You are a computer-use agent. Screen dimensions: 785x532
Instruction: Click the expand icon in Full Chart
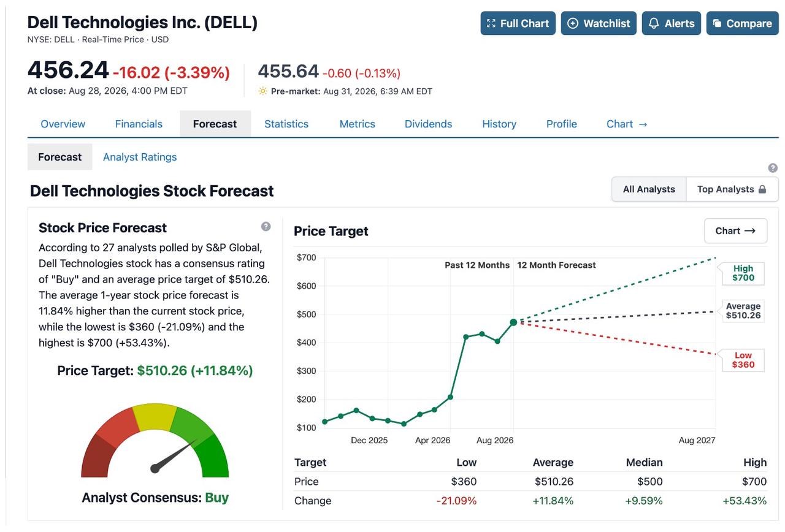click(x=491, y=23)
